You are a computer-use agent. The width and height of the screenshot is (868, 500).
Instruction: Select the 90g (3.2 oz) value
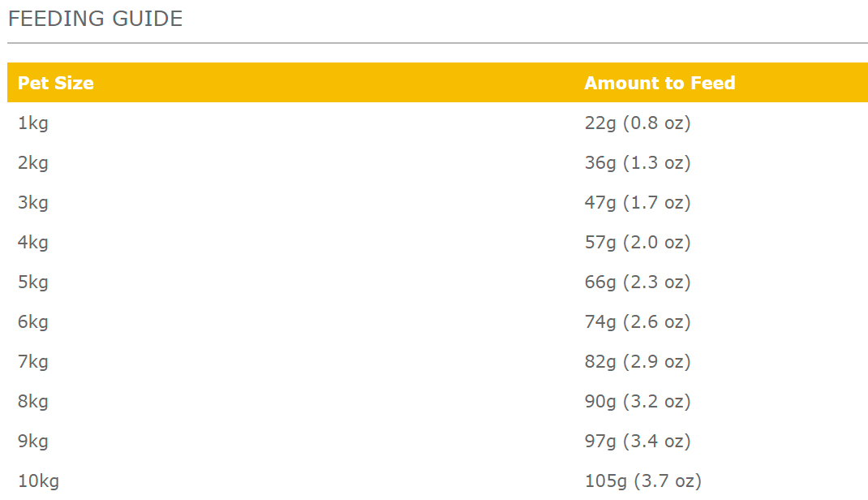coord(637,402)
